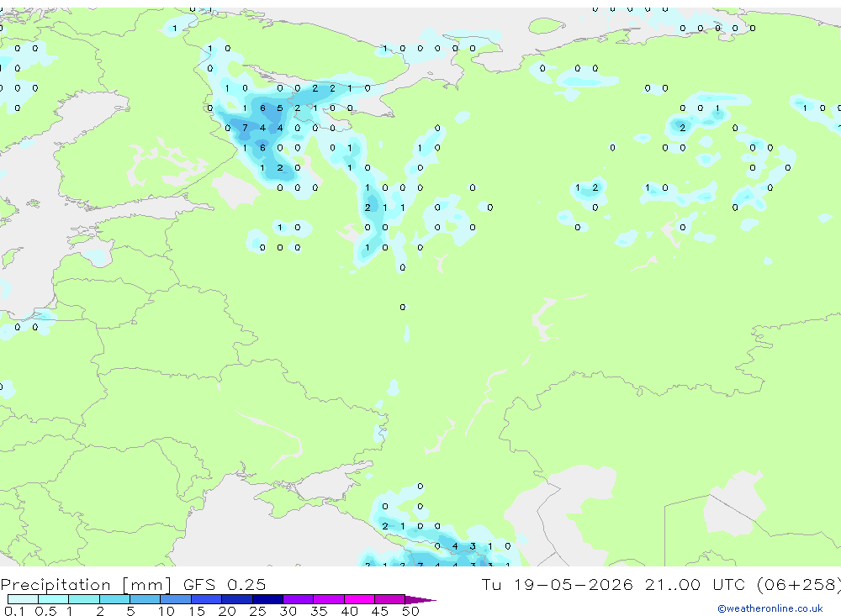
Task: Click the '15' legend scale label
Action: click(197, 611)
